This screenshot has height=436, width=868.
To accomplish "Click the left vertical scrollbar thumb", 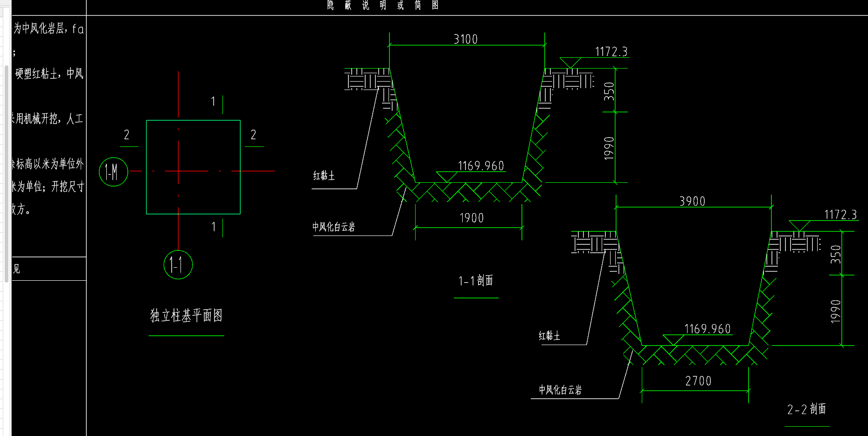I will 7,173.
